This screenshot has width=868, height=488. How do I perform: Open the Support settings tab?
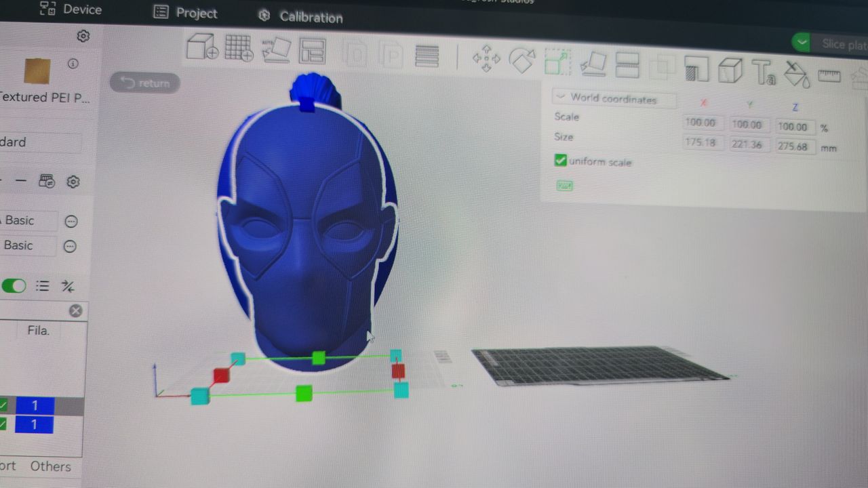(7, 466)
